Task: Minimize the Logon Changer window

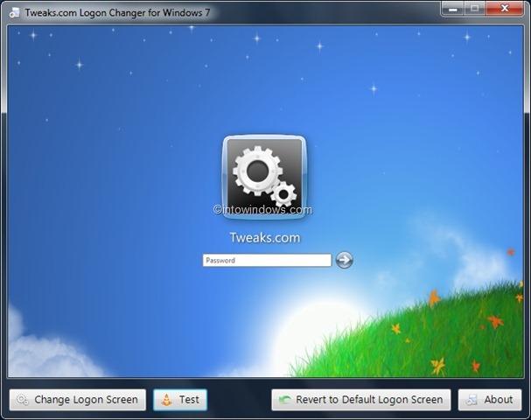Action: (453, 9)
